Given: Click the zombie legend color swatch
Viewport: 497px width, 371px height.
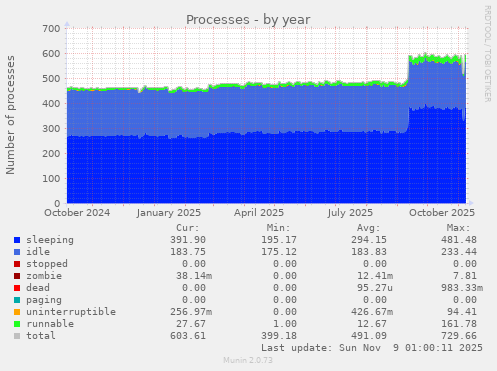Looking at the screenshot, I should [x=17, y=276].
